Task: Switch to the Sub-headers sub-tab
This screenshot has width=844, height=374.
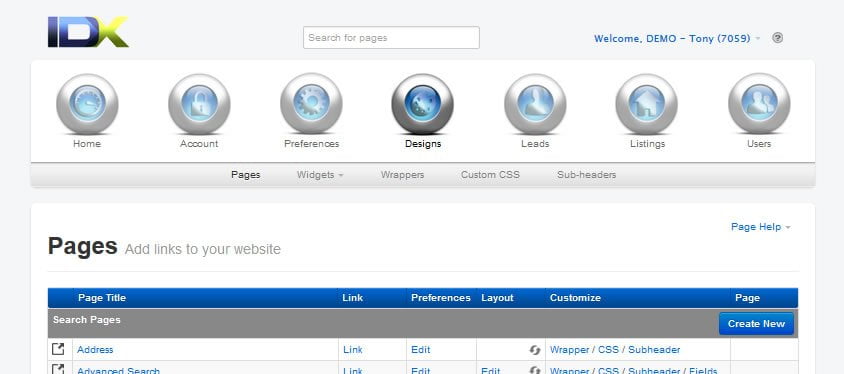Action: coord(587,175)
